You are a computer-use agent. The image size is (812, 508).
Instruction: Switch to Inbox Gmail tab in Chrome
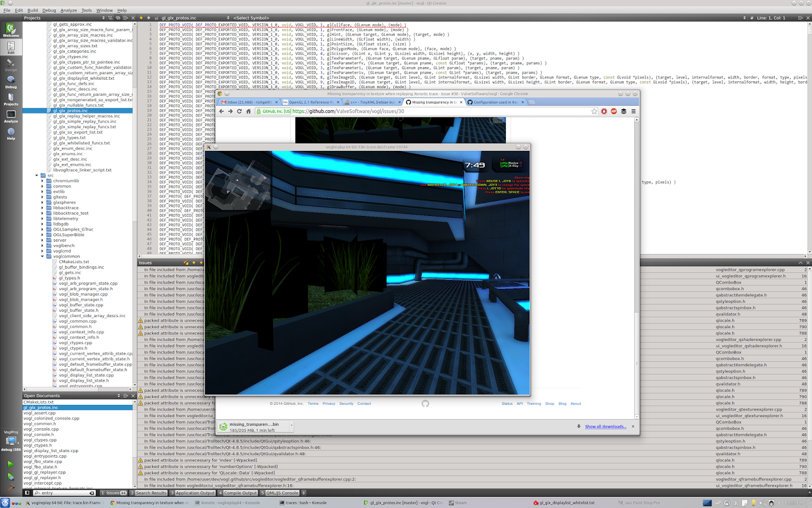(x=249, y=102)
